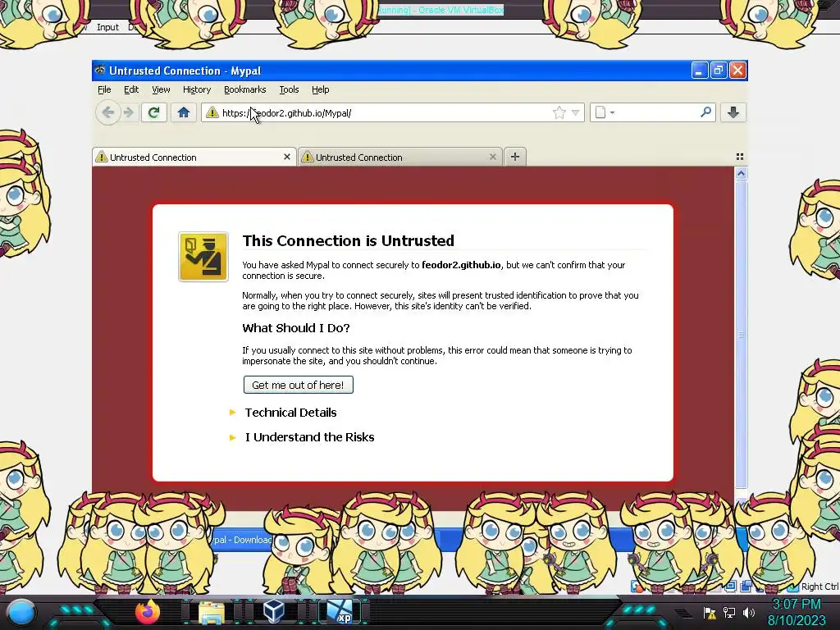The height and width of the screenshot is (630, 840).
Task: Click the feodor2.github.io bold hostname text
Action: pos(461,265)
